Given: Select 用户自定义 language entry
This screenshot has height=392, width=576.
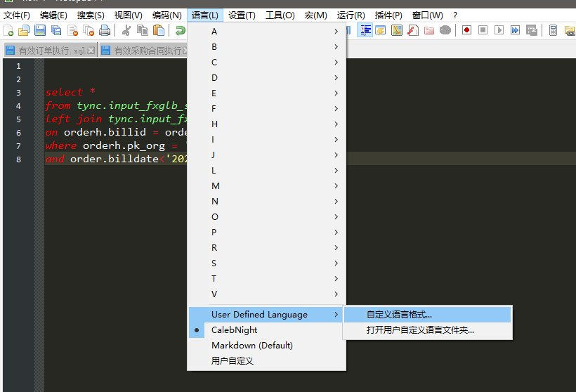Looking at the screenshot, I should point(267,361).
